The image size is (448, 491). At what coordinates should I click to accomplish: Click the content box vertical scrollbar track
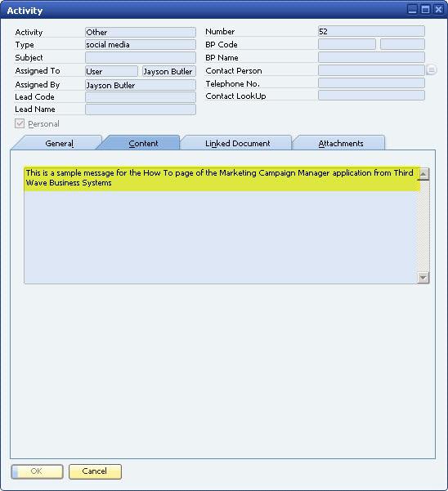[423, 226]
